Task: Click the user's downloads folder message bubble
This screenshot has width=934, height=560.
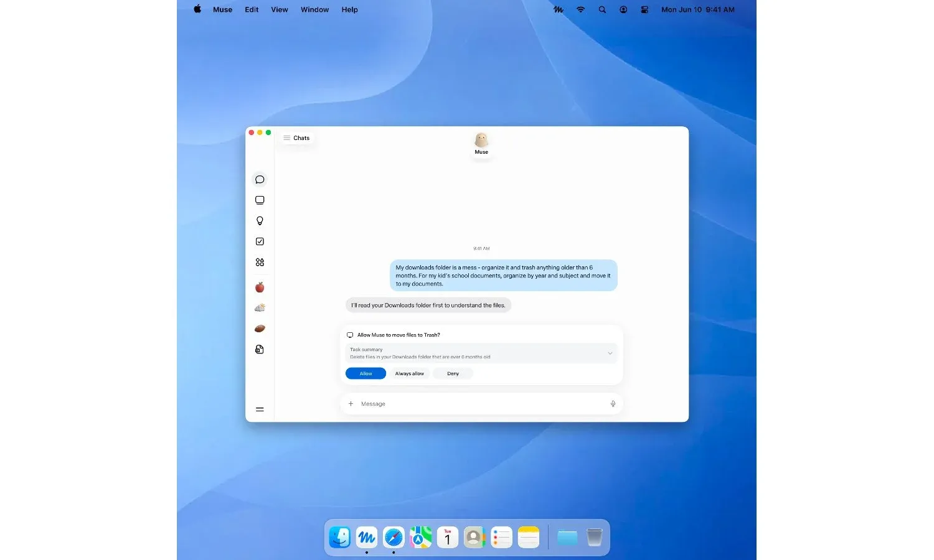Action: [504, 276]
